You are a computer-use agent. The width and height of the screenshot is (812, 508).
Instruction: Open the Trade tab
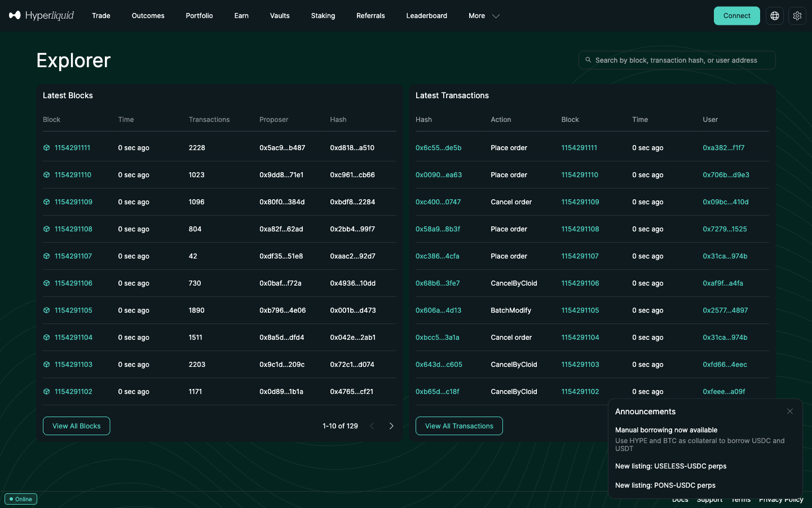[101, 16]
